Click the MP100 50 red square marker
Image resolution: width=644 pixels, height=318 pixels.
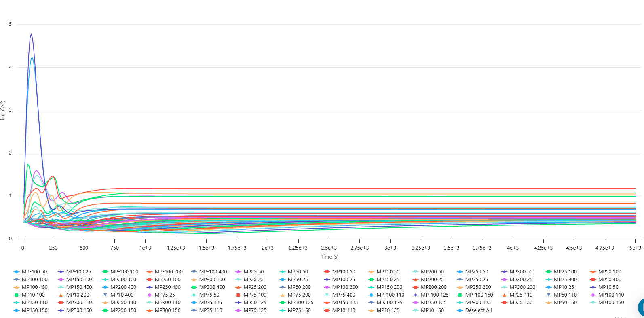click(x=327, y=272)
